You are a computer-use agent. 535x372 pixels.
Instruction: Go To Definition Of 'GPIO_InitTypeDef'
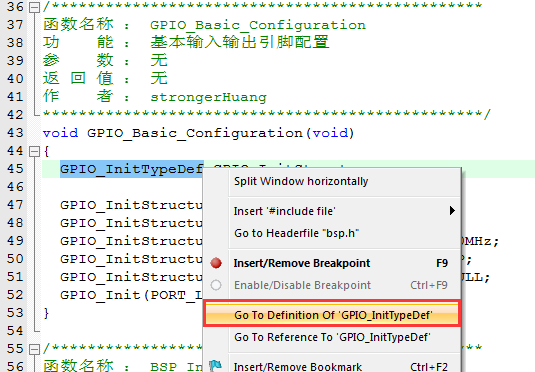(332, 314)
